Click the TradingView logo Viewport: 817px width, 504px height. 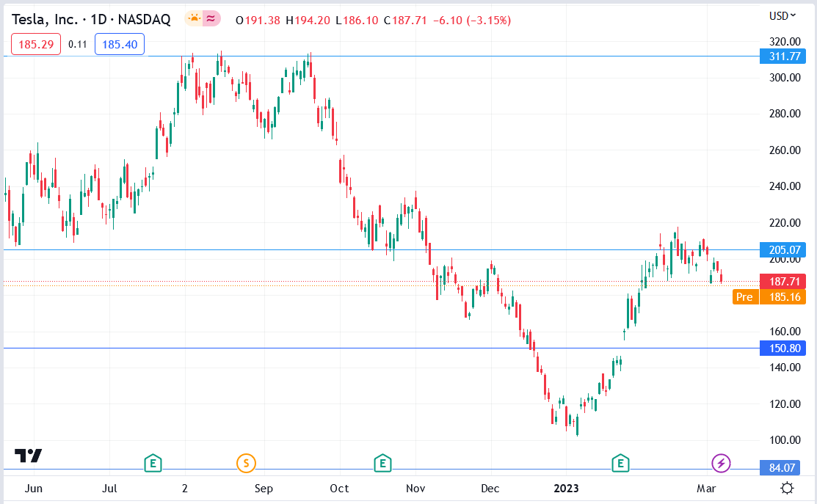(x=28, y=456)
